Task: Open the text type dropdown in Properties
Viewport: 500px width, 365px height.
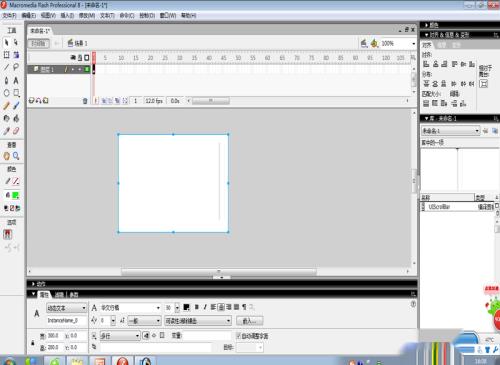Action: point(66,308)
